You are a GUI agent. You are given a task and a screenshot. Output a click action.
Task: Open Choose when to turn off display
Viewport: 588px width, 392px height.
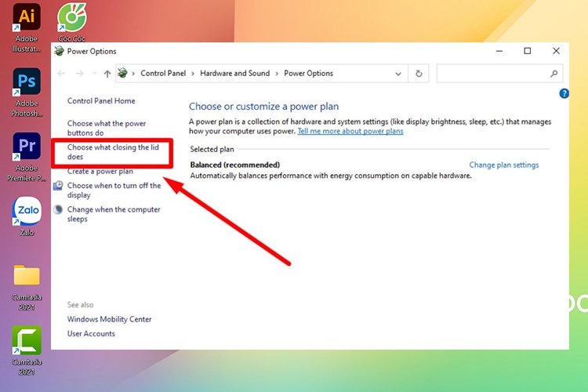point(114,191)
